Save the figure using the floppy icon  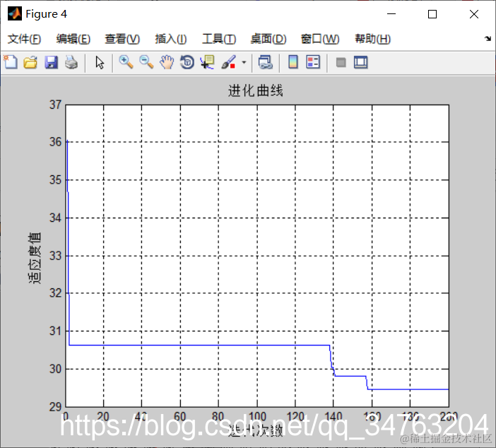52,62
